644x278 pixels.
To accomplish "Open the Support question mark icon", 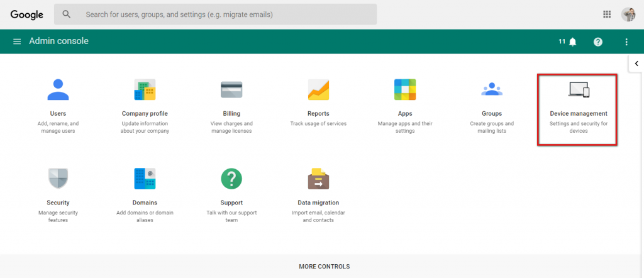I will pyautogui.click(x=231, y=179).
